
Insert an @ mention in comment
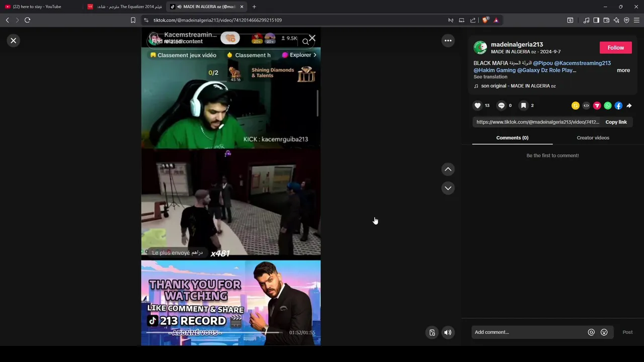pos(591,332)
